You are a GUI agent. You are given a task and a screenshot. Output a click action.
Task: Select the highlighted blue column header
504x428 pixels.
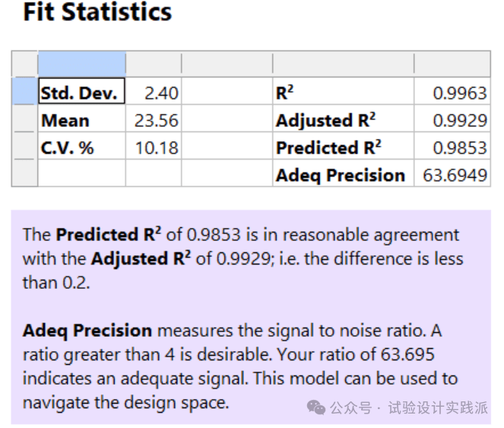click(x=81, y=64)
